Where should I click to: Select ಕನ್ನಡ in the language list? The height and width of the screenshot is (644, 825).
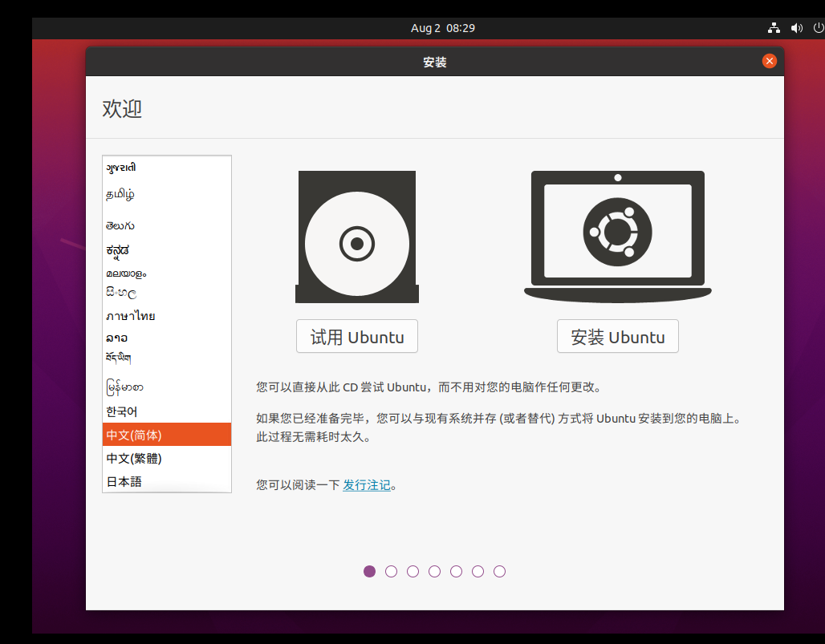167,251
